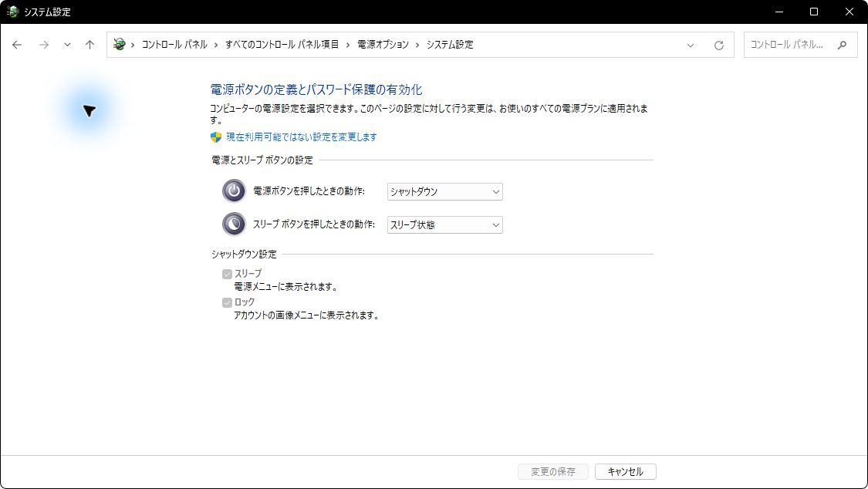Screen dimensions: 868x489
Task: Click the 変更の保存 button
Action: [x=552, y=471]
